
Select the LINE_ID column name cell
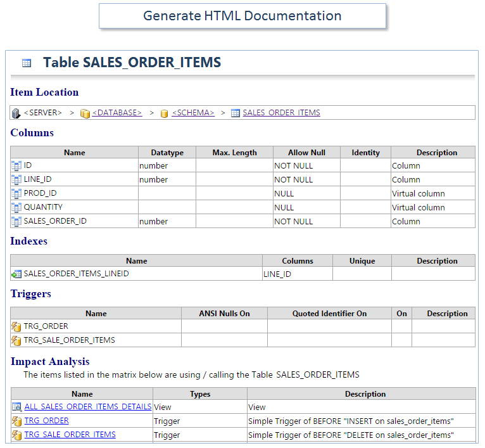click(74, 179)
